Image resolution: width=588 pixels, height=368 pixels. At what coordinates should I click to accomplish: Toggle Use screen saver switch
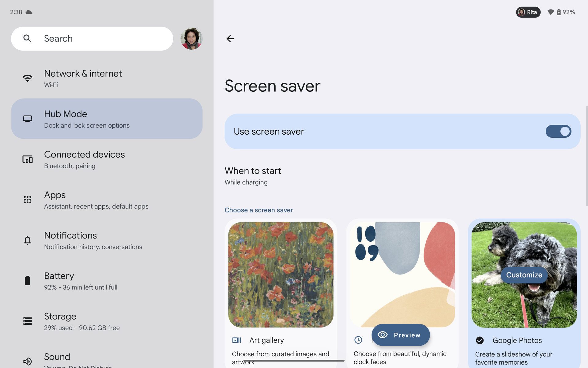(558, 132)
